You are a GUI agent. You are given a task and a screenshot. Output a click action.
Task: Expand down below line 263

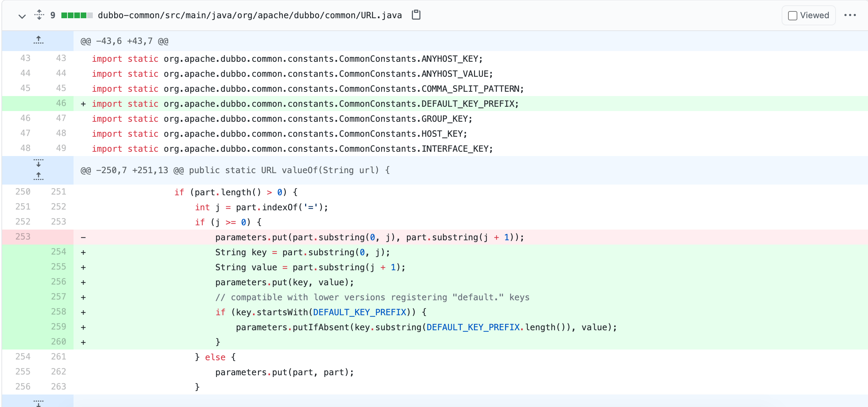pos(38,403)
